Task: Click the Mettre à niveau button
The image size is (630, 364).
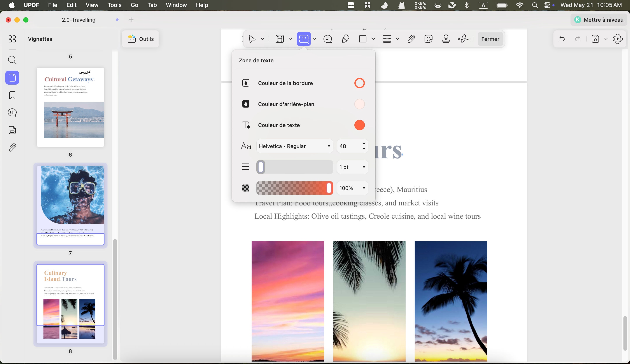Action: 598,20
